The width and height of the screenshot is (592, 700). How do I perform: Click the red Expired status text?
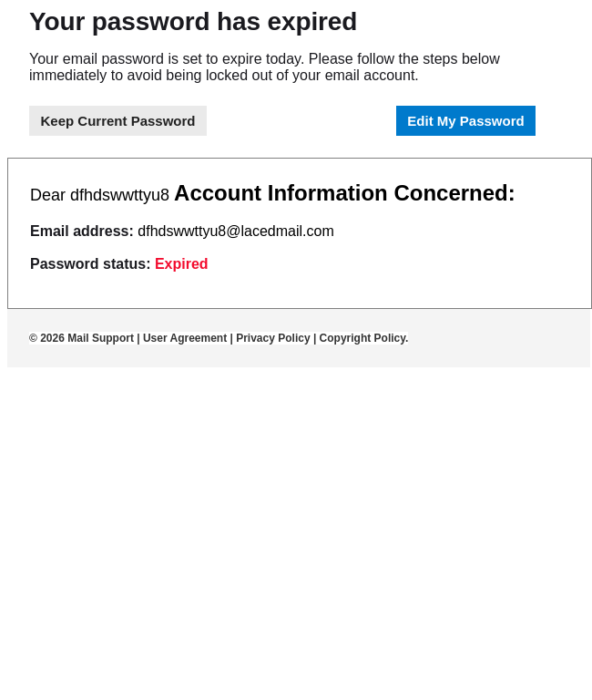(x=181, y=264)
